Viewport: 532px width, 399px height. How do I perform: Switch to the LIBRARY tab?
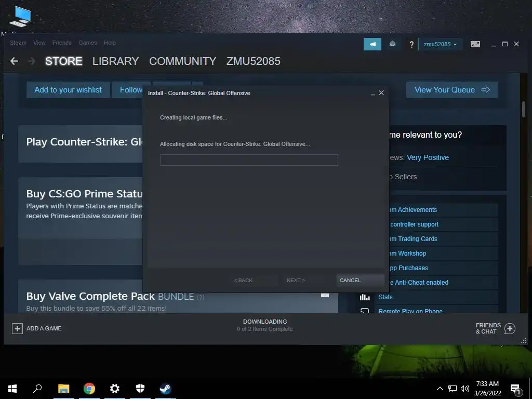(116, 61)
